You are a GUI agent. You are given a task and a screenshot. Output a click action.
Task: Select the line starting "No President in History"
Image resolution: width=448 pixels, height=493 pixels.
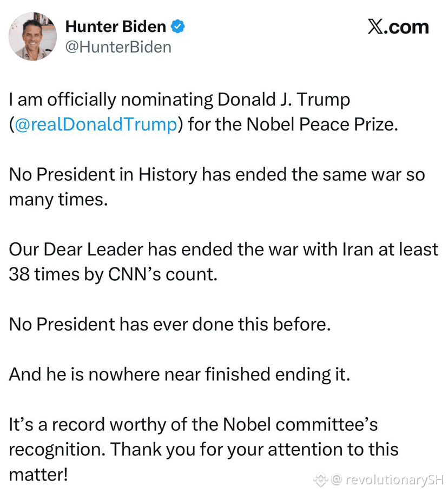[217, 174]
